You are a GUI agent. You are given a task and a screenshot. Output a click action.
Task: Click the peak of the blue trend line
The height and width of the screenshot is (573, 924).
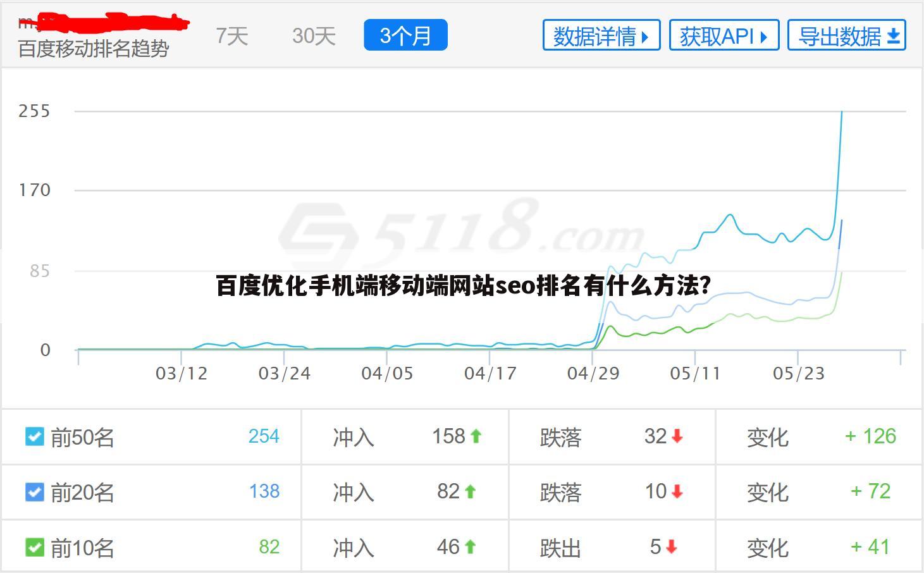click(841, 113)
